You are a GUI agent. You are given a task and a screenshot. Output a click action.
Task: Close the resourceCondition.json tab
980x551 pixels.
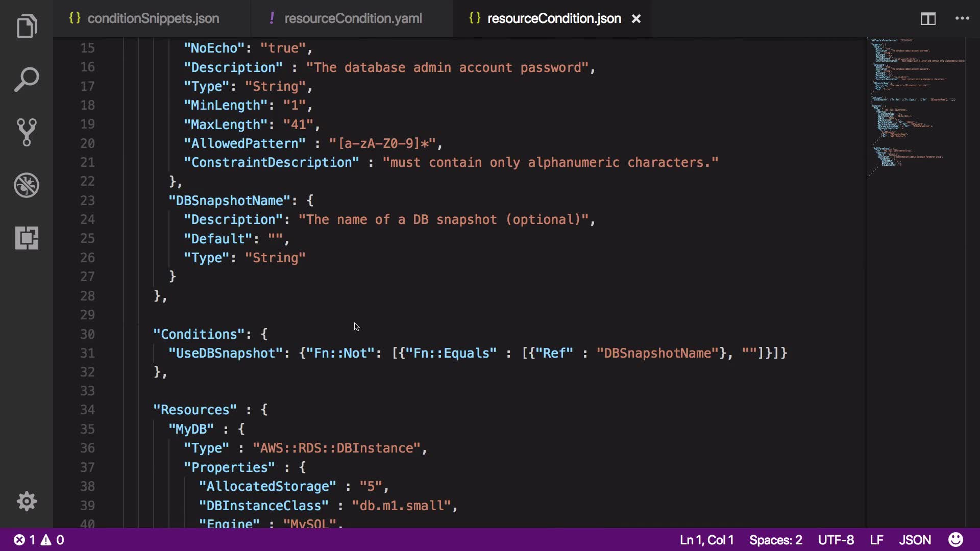(636, 19)
